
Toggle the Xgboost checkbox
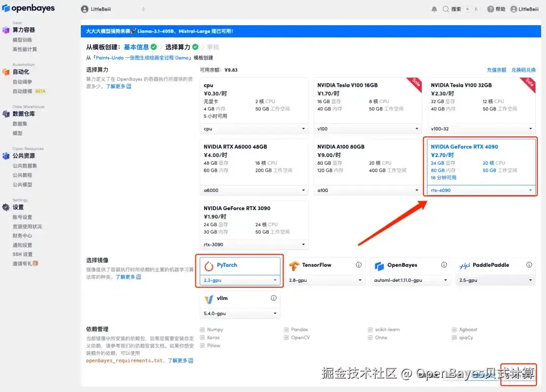pos(454,329)
